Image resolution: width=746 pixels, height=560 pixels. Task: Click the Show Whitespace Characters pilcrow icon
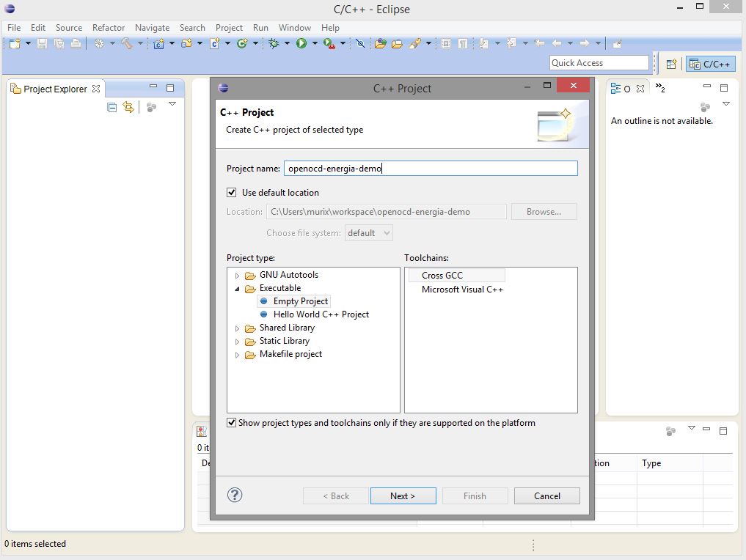[462, 44]
